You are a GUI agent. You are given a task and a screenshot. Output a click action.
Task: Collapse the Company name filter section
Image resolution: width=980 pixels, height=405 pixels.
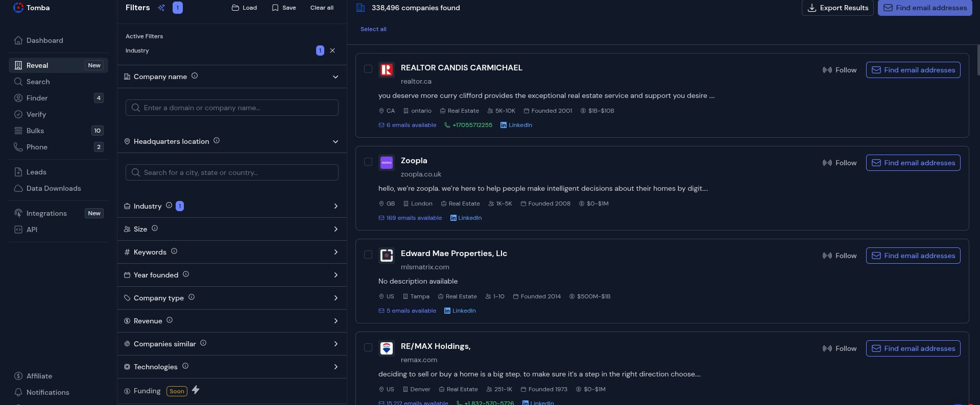click(336, 77)
